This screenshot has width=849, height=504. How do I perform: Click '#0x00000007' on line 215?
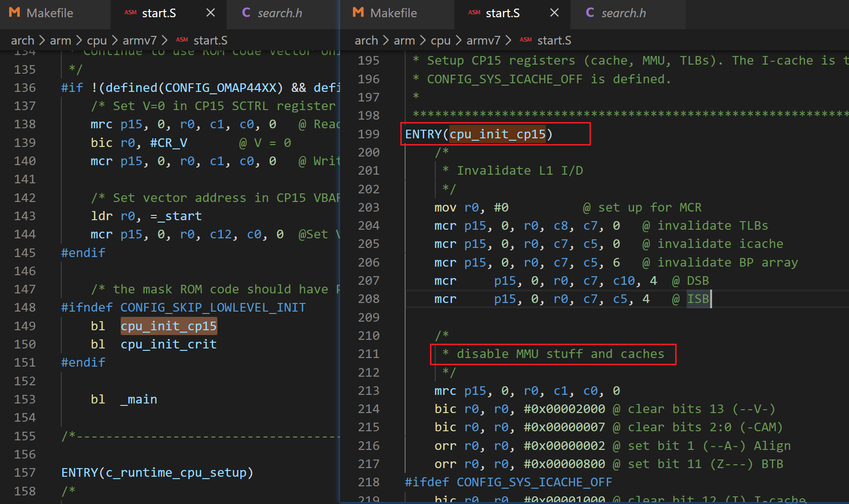pyautogui.click(x=565, y=427)
